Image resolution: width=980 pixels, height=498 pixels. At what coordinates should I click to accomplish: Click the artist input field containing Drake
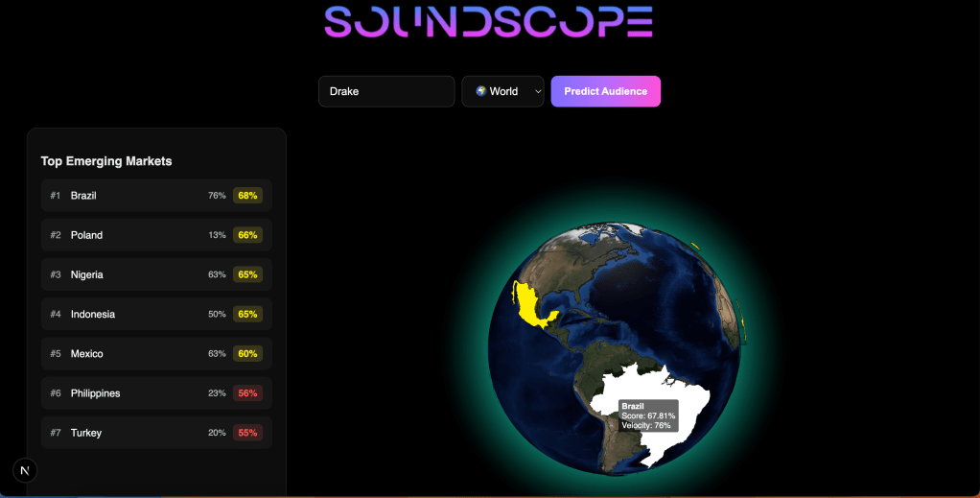[386, 91]
